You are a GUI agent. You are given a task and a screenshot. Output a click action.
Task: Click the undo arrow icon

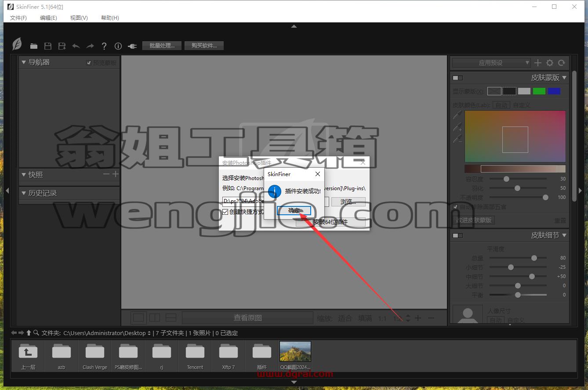[76, 46]
